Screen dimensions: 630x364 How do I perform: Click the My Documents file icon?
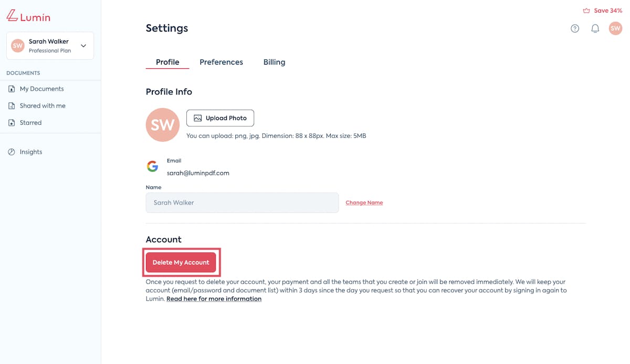click(x=12, y=89)
